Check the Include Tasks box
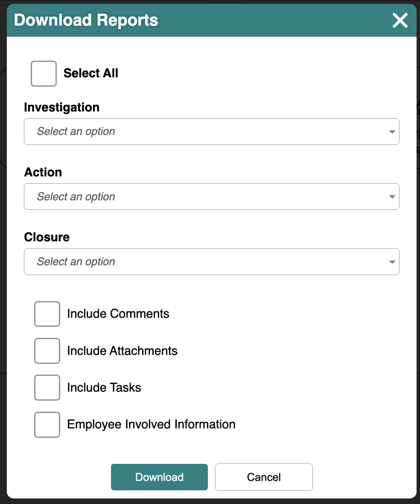 [47, 388]
